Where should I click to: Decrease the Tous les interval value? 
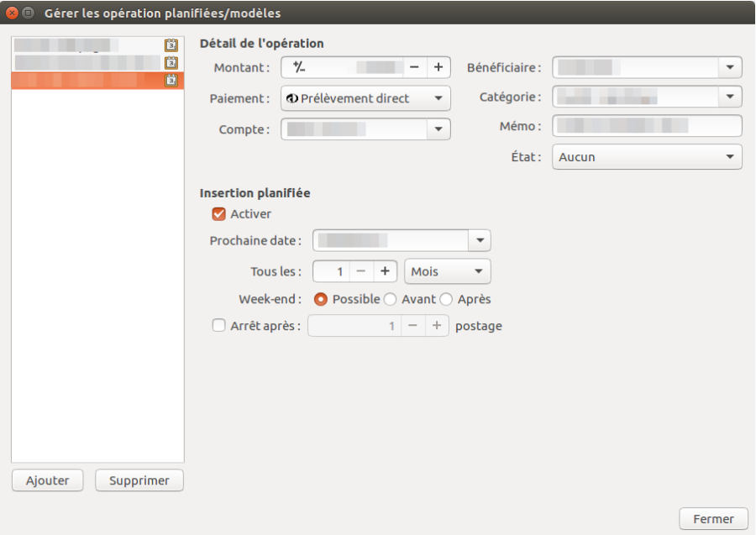(x=360, y=271)
